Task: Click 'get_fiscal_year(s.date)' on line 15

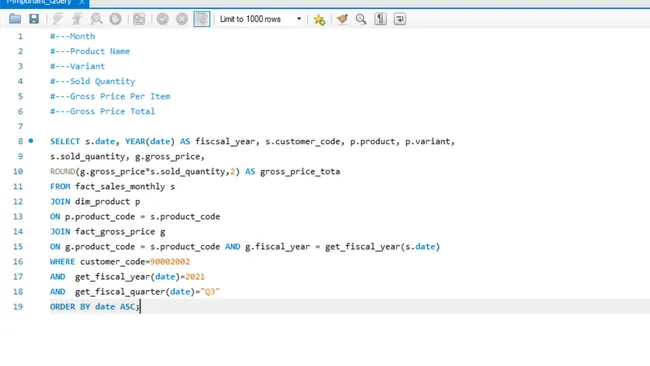Action: coord(382,247)
